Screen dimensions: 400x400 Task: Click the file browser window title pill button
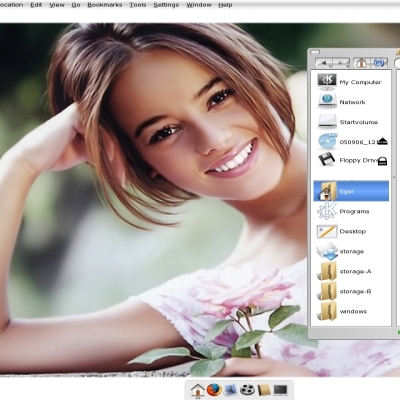(315, 52)
